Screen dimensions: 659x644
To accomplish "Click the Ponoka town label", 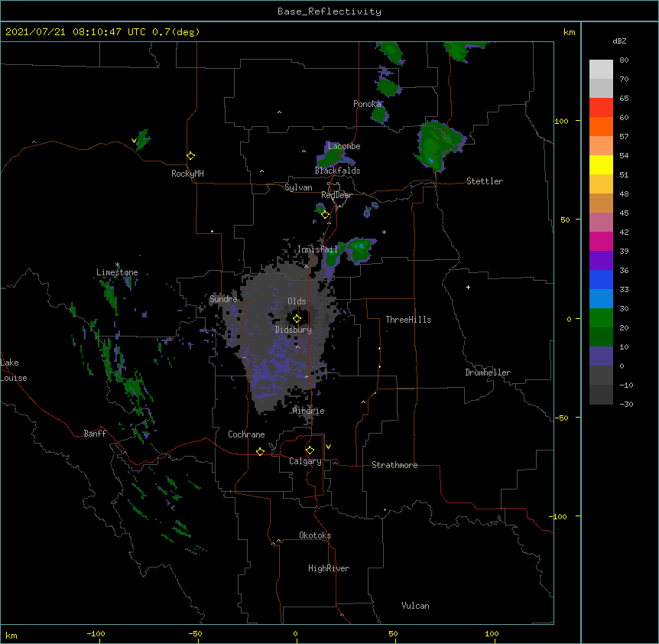I will click(x=367, y=104).
